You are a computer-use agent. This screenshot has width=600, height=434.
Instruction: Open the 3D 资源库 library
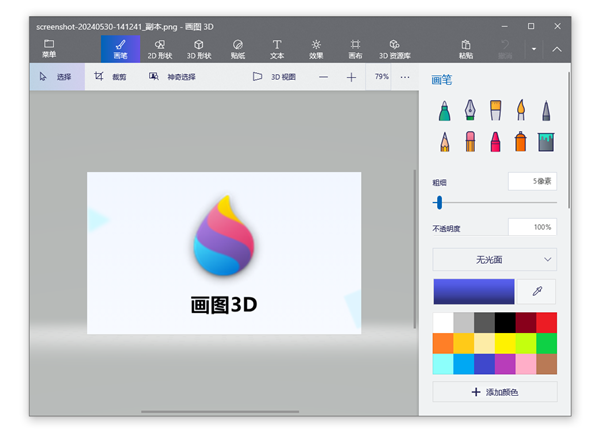[x=395, y=49]
